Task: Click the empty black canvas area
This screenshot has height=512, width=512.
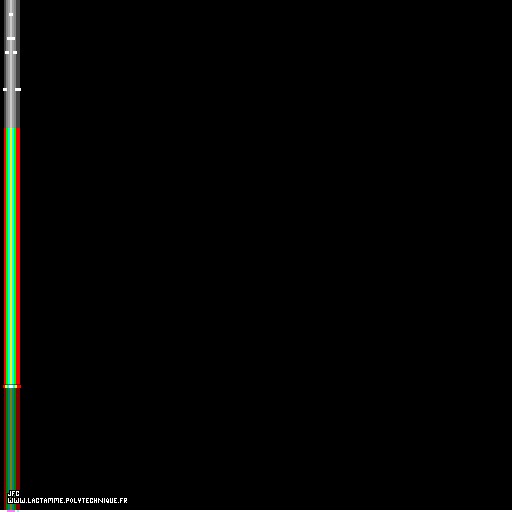Action: (267, 253)
